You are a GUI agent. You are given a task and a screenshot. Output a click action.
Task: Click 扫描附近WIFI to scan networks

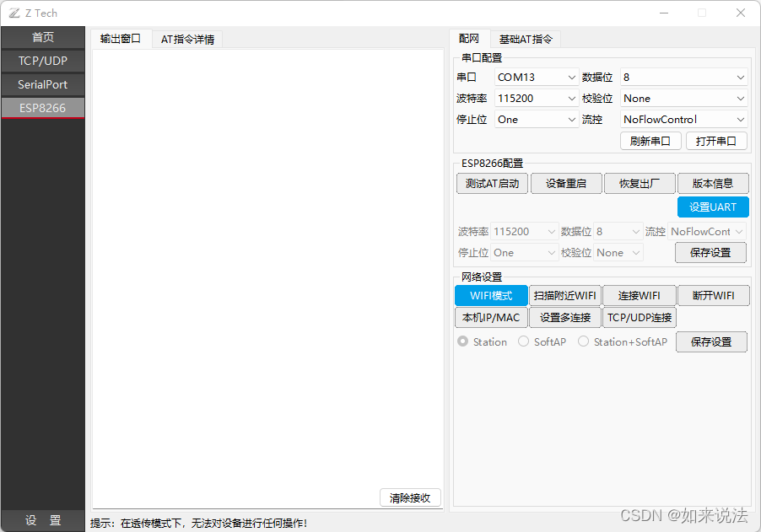pos(564,295)
